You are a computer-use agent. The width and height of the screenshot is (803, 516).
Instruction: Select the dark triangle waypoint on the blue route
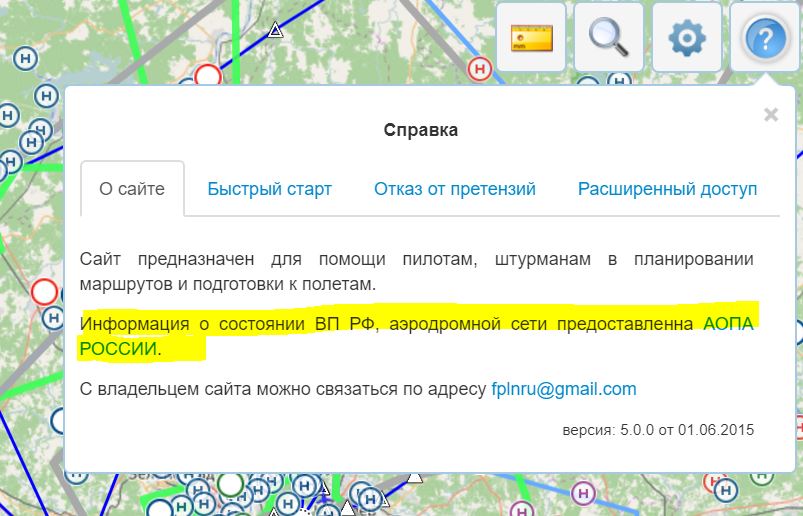(275, 30)
